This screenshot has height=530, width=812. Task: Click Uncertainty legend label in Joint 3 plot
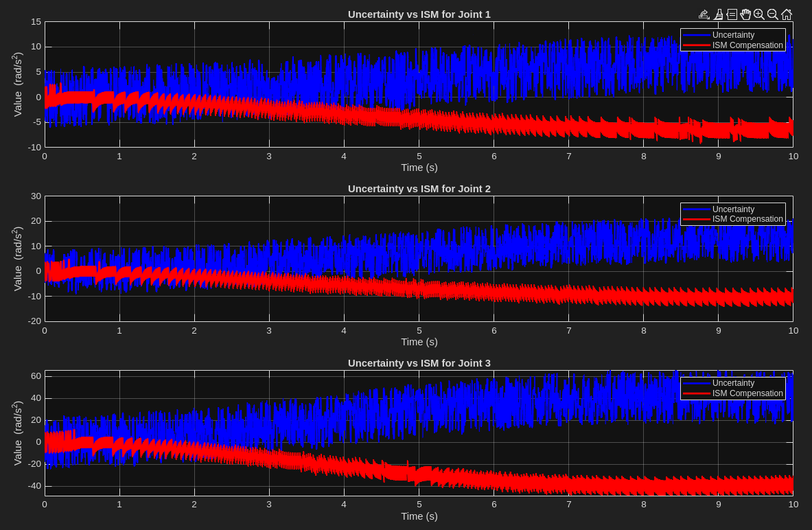coord(733,383)
